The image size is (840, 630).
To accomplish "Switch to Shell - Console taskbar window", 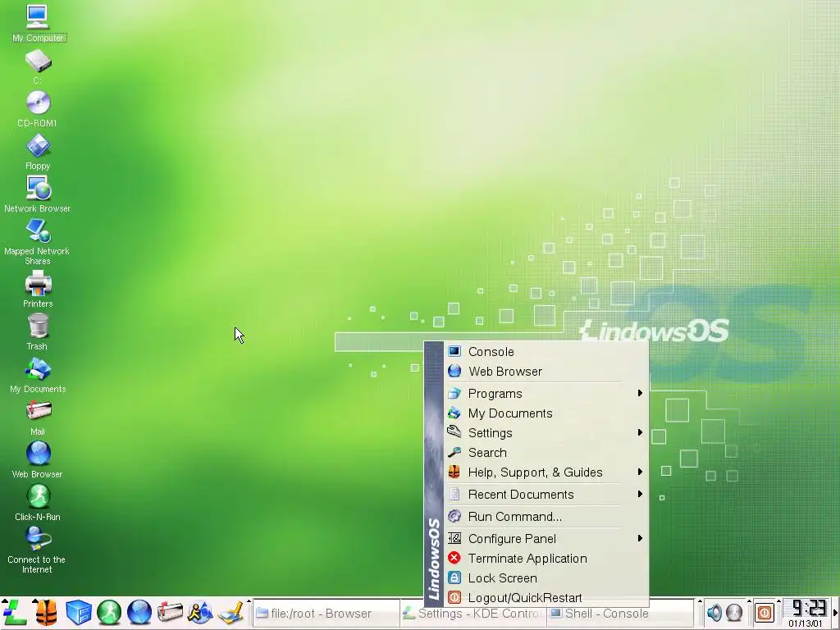I will pyautogui.click(x=620, y=614).
